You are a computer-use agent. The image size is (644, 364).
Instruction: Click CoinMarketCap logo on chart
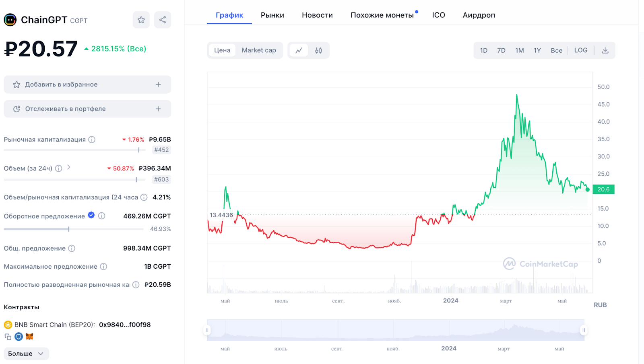click(541, 264)
